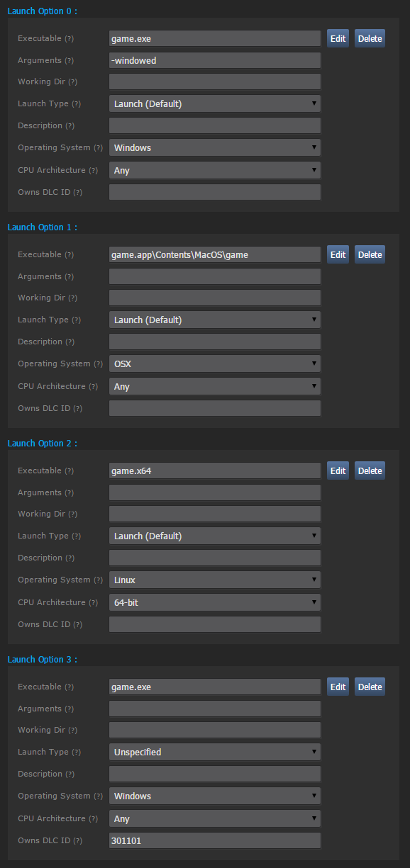This screenshot has height=868, width=410.
Task: Click help (?) next to Owns DLC ID in Option 3
Action: click(77, 841)
